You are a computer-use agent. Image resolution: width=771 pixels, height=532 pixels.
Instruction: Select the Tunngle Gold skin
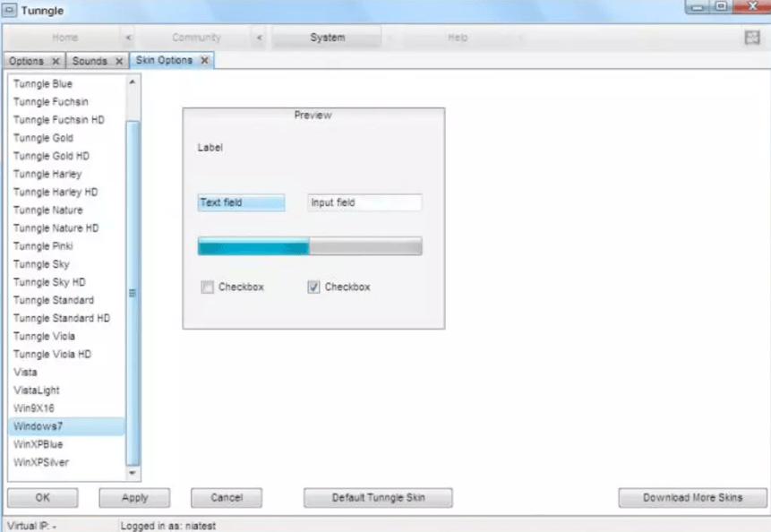(67, 138)
